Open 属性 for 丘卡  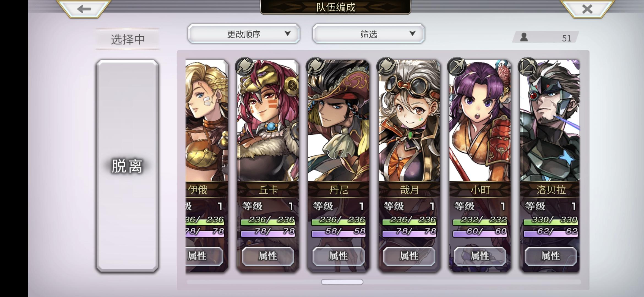coord(268,256)
